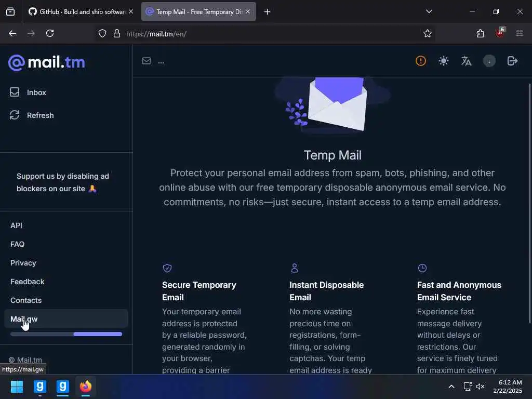The height and width of the screenshot is (399, 532).
Task: Click the page vertical scrollbar
Action: click(x=529, y=204)
